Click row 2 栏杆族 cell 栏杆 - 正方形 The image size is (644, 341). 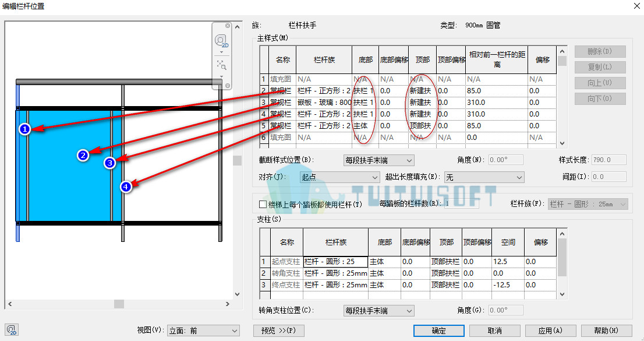[324, 90]
